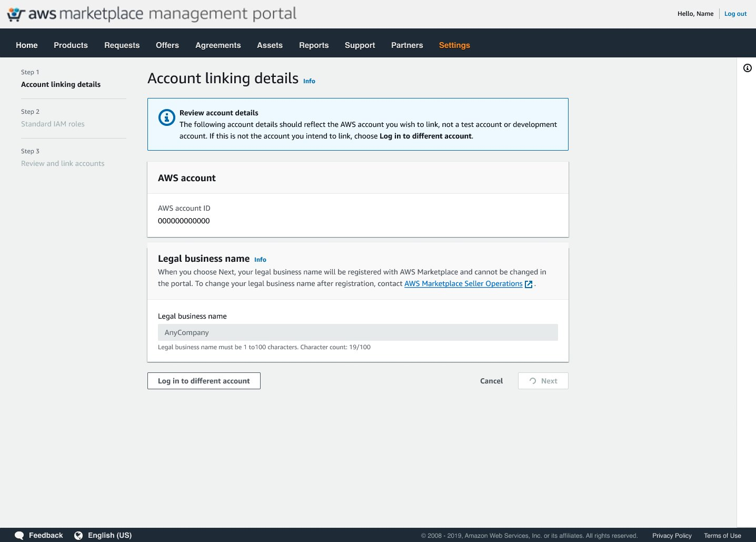The height and width of the screenshot is (542, 756).
Task: Click Info link beside Legal business name
Action: pyautogui.click(x=260, y=260)
